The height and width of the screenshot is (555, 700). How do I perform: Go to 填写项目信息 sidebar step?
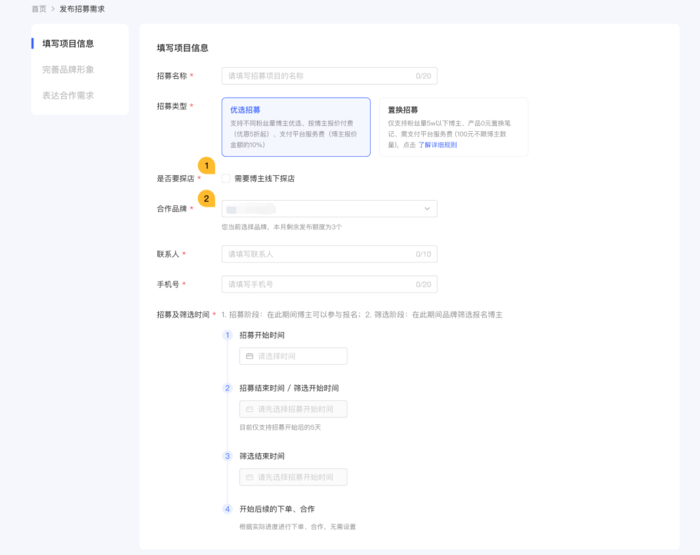tap(68, 44)
